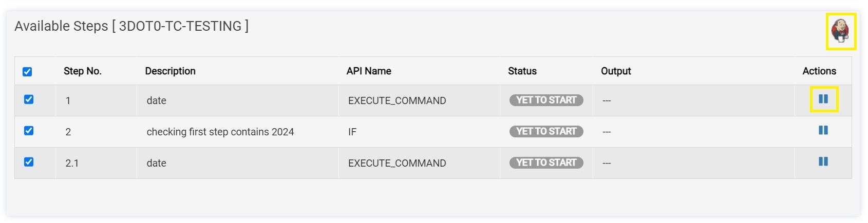Pause step 2.1 date command

tap(823, 161)
